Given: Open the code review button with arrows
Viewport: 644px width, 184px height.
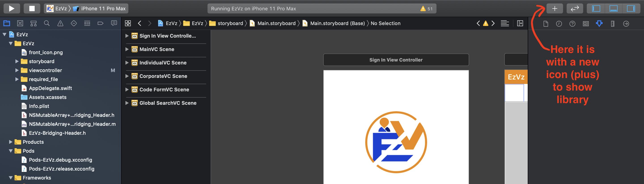Looking at the screenshot, I should coord(575,9).
